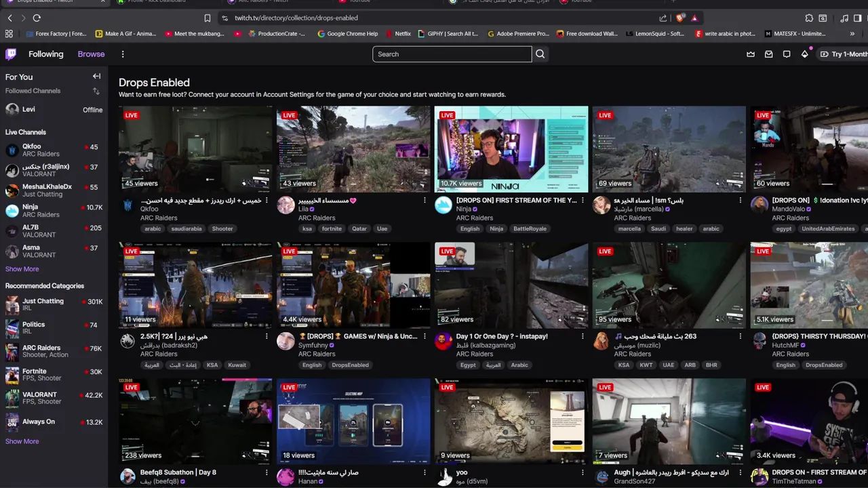The height and width of the screenshot is (488, 868).
Task: Click Ninja's channel avatar in stream card
Action: (x=443, y=205)
